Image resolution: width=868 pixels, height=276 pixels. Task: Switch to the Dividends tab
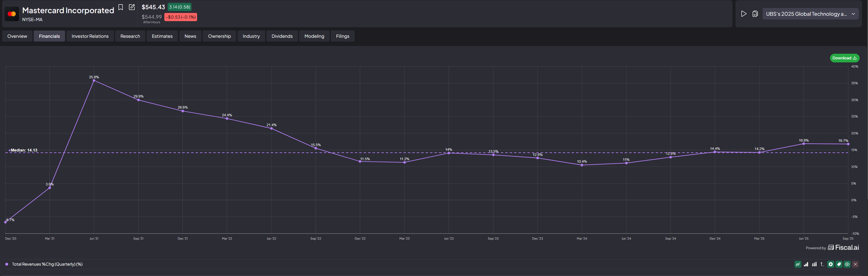tap(282, 36)
